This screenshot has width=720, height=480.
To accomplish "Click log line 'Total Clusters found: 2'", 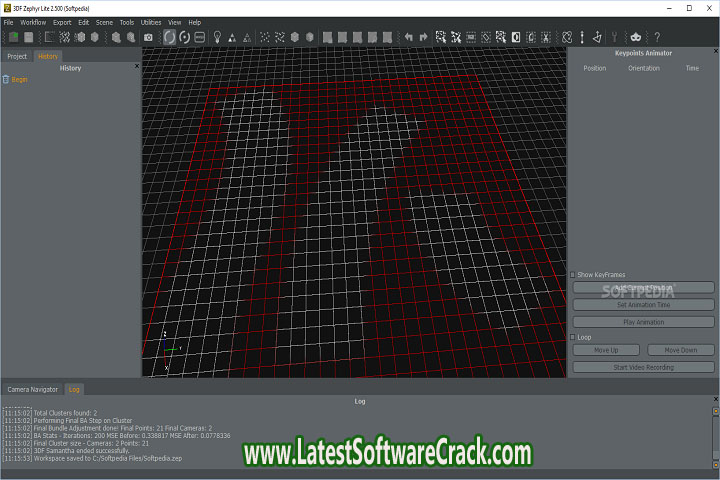I will click(x=50, y=413).
